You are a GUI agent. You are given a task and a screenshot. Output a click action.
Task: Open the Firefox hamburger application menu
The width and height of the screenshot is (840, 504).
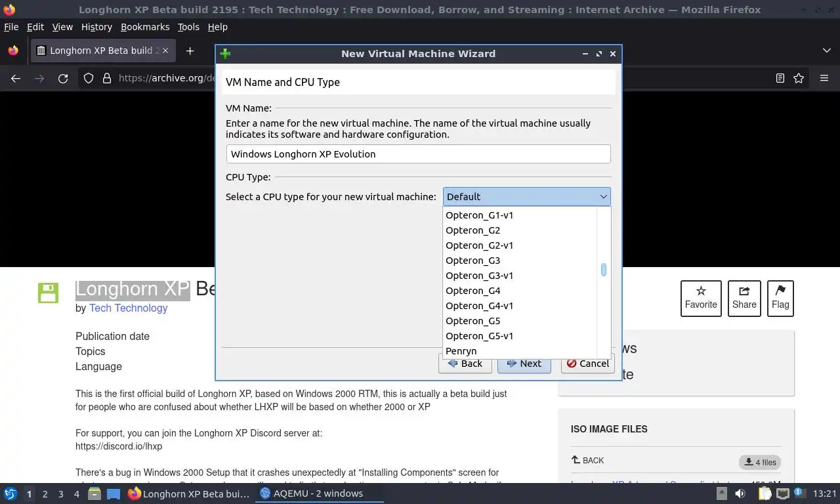point(824,78)
